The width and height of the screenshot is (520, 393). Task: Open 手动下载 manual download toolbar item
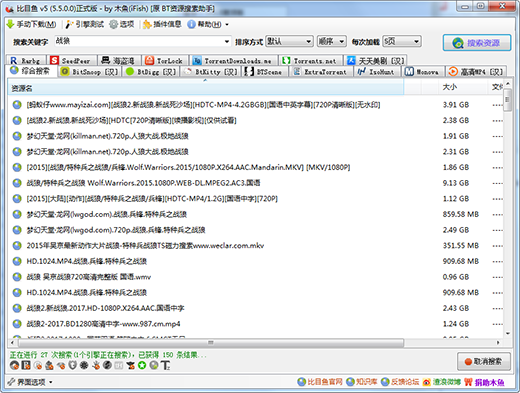[x=32, y=24]
